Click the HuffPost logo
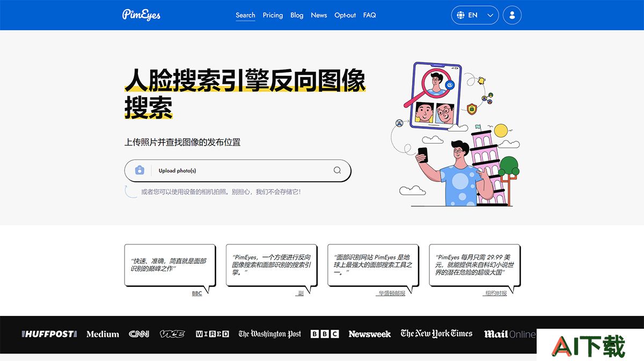 pyautogui.click(x=49, y=334)
